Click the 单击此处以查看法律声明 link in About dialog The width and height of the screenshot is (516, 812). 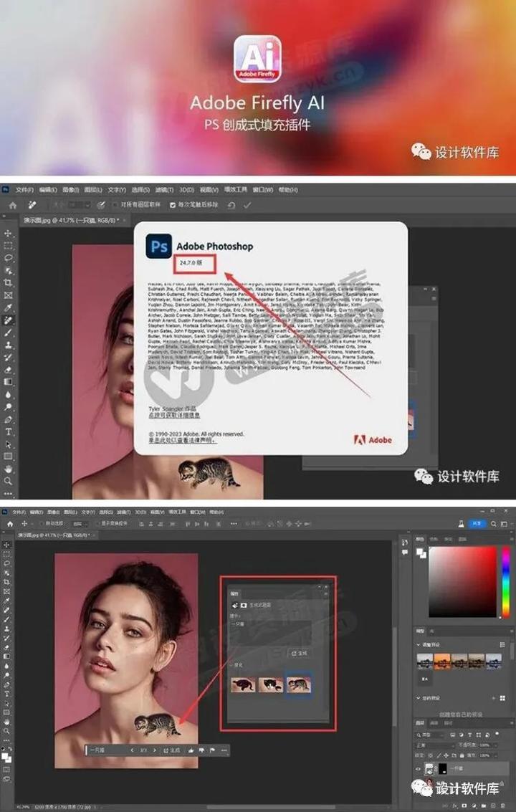182,440
